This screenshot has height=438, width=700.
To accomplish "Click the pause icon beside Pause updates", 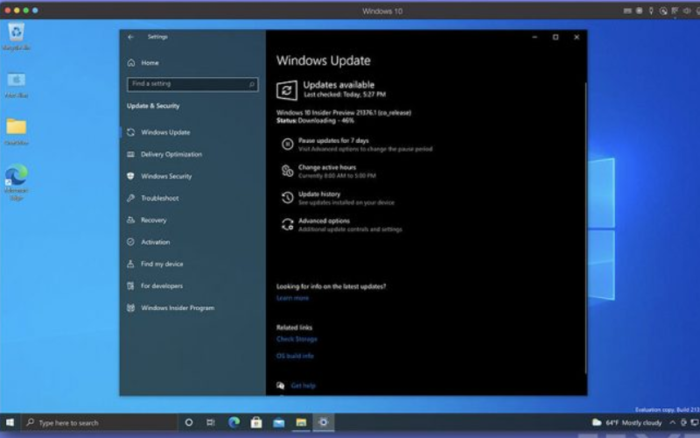I will pos(287,144).
